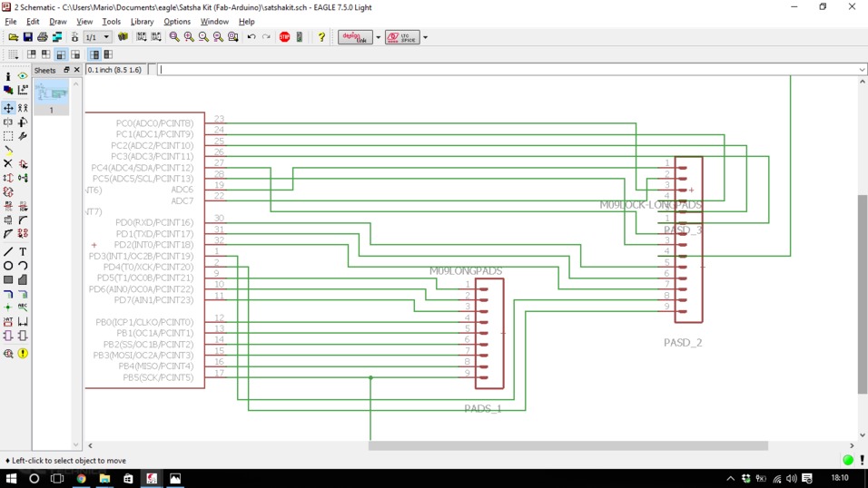Select the Arc tool
Image resolution: width=868 pixels, height=488 pixels.
coord(23,266)
